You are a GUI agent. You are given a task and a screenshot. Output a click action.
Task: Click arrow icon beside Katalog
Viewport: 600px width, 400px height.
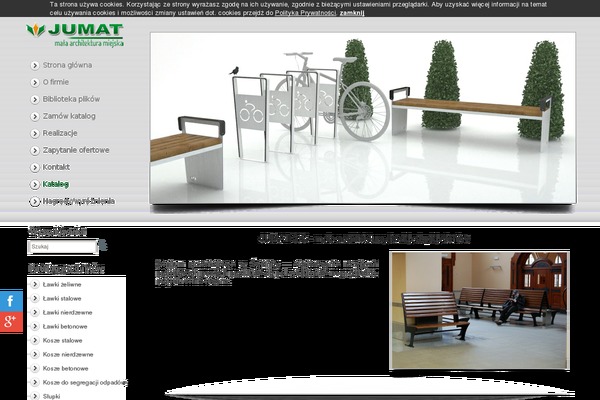(x=35, y=184)
